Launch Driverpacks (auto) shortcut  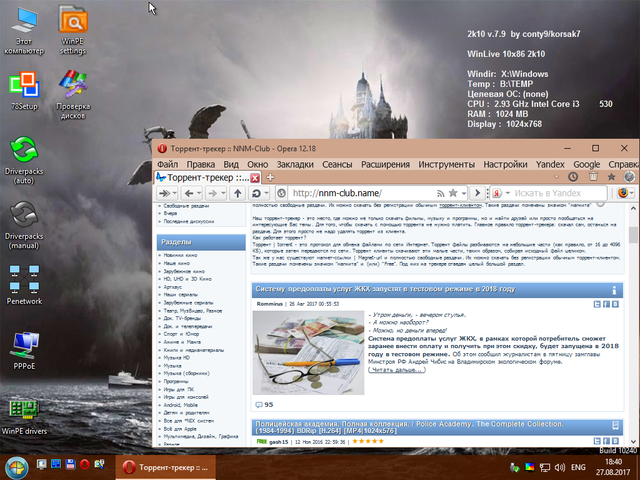pos(24,160)
